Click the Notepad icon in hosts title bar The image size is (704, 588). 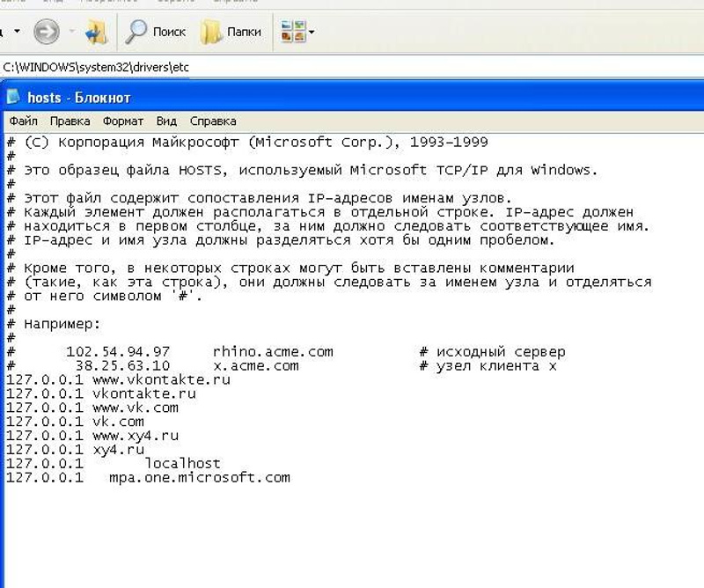13,96
